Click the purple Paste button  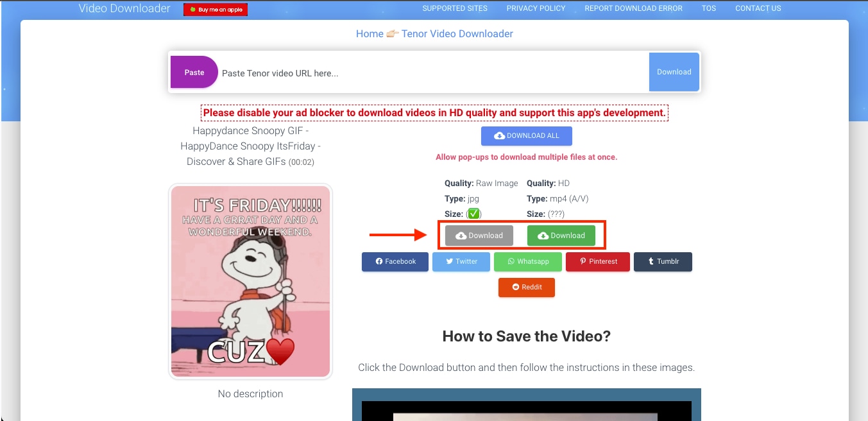[194, 72]
